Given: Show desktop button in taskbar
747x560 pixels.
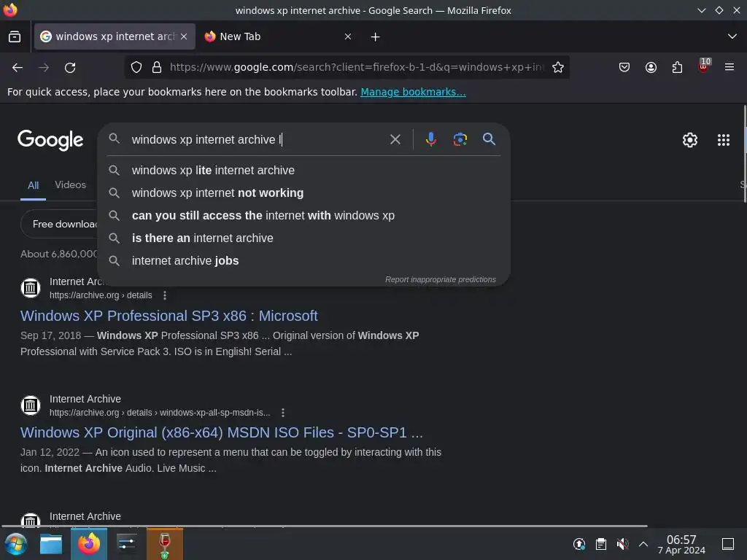Looking at the screenshot, I should point(728,544).
